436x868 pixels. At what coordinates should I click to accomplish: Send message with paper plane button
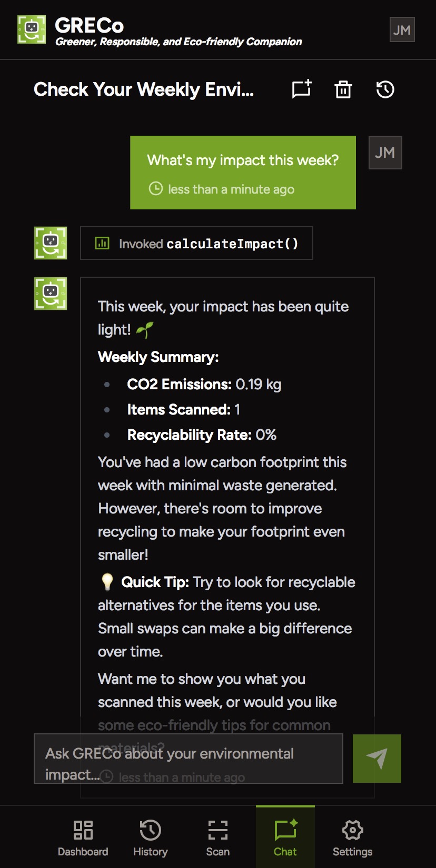(x=376, y=758)
